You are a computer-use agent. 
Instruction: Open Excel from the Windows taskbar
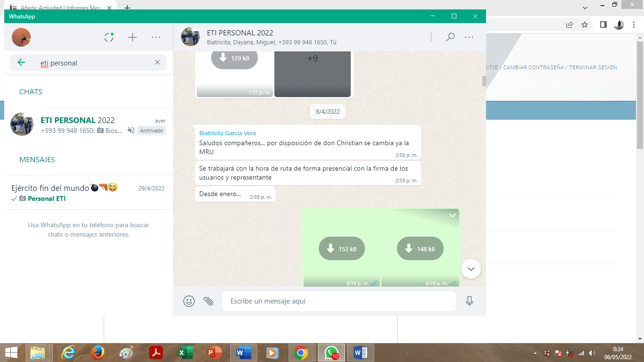[185, 353]
